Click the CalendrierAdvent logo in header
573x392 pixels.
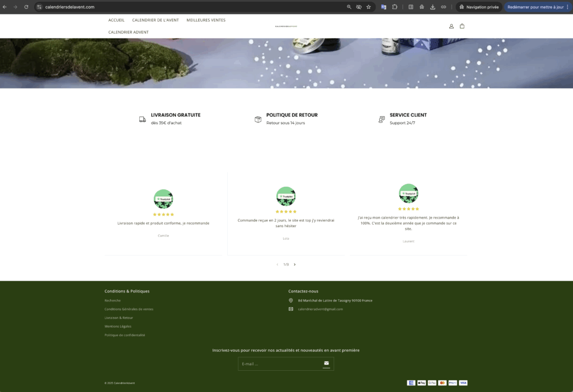click(286, 26)
